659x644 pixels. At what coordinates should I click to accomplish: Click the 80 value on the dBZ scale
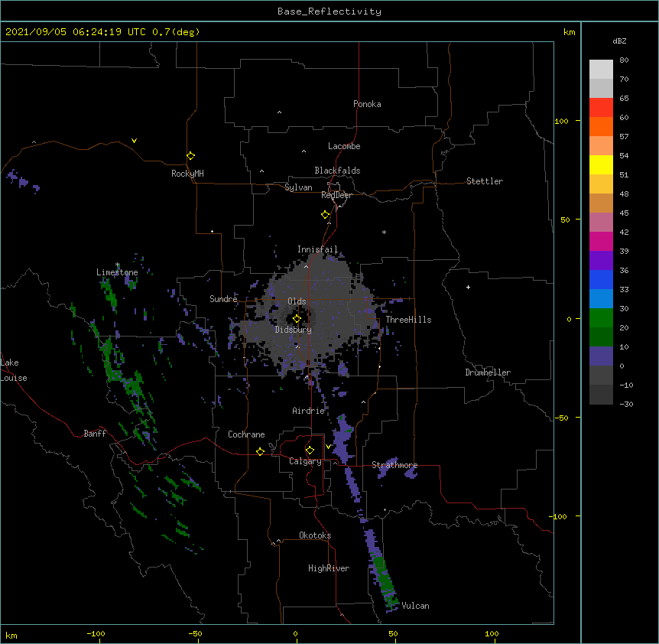(624, 60)
